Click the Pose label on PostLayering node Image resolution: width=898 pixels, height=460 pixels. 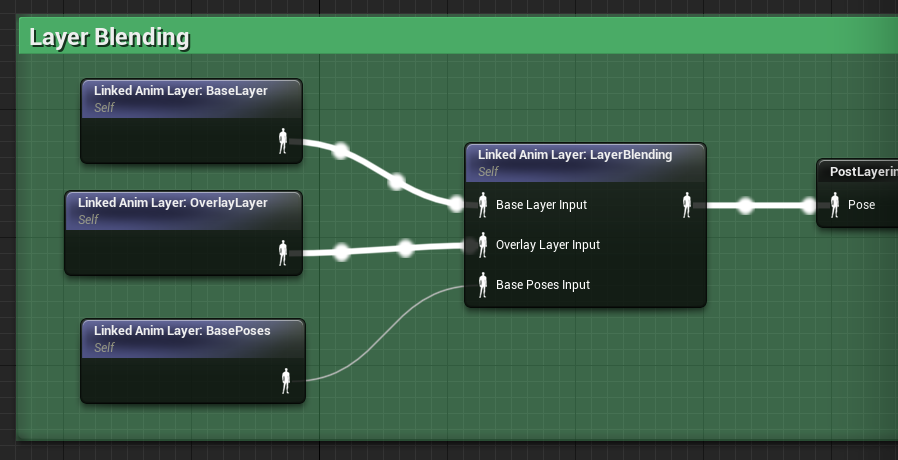click(861, 205)
